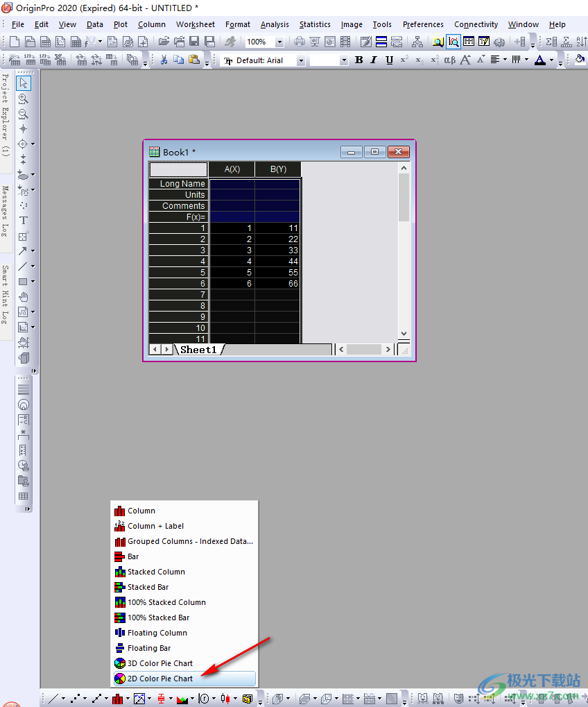
Task: Click the cell containing 44
Action: click(x=277, y=262)
